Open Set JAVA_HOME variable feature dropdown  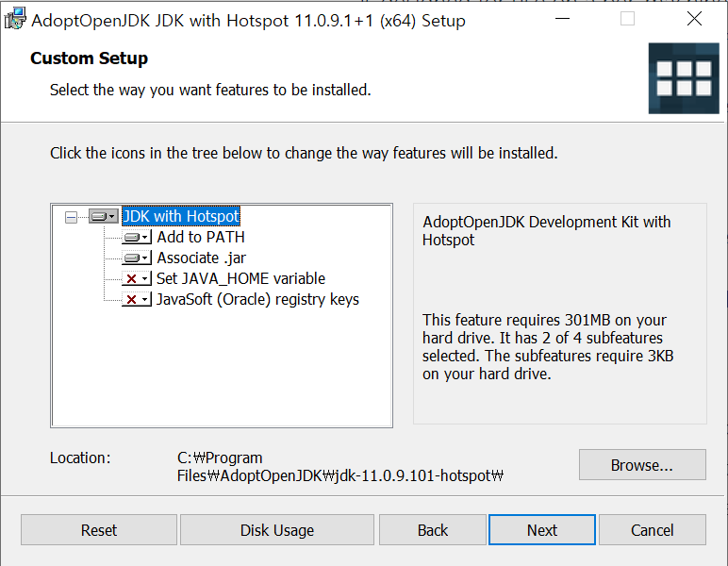point(137,278)
